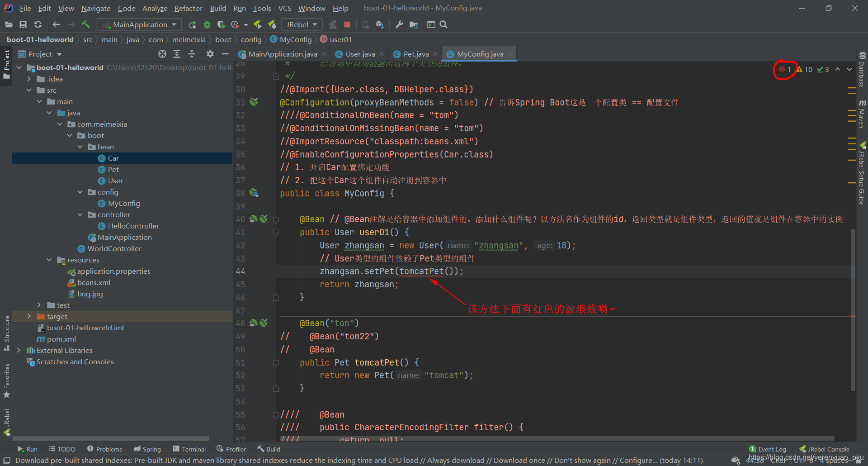This screenshot has width=868, height=466.
Task: Open settings with the wrench icon
Action: [x=399, y=24]
